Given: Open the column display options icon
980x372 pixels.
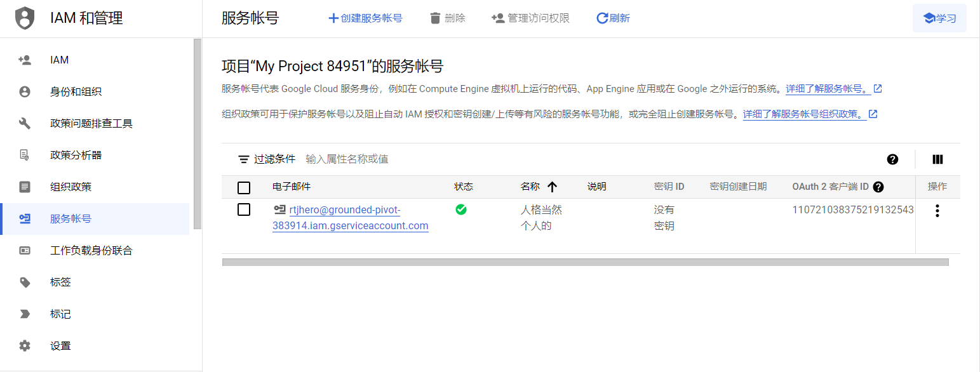Looking at the screenshot, I should coord(937,159).
